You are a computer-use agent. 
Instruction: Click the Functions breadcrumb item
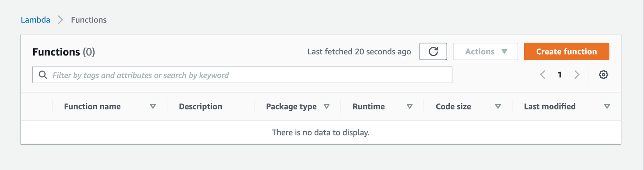(x=89, y=20)
